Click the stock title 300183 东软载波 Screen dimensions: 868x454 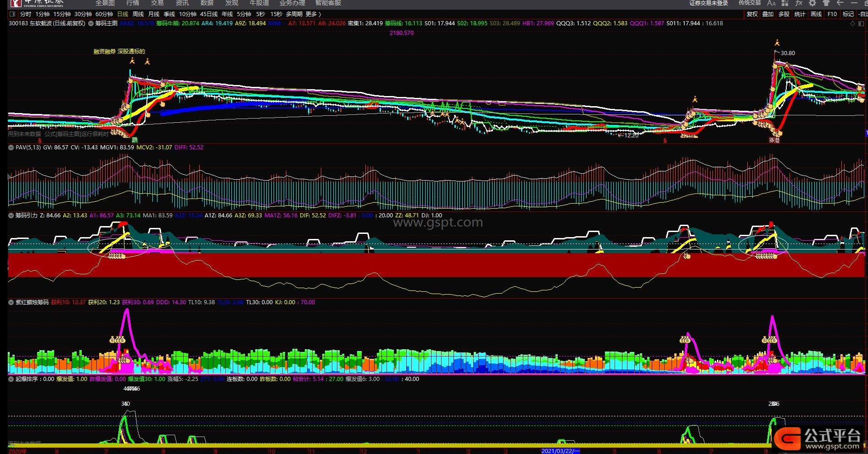(x=47, y=23)
